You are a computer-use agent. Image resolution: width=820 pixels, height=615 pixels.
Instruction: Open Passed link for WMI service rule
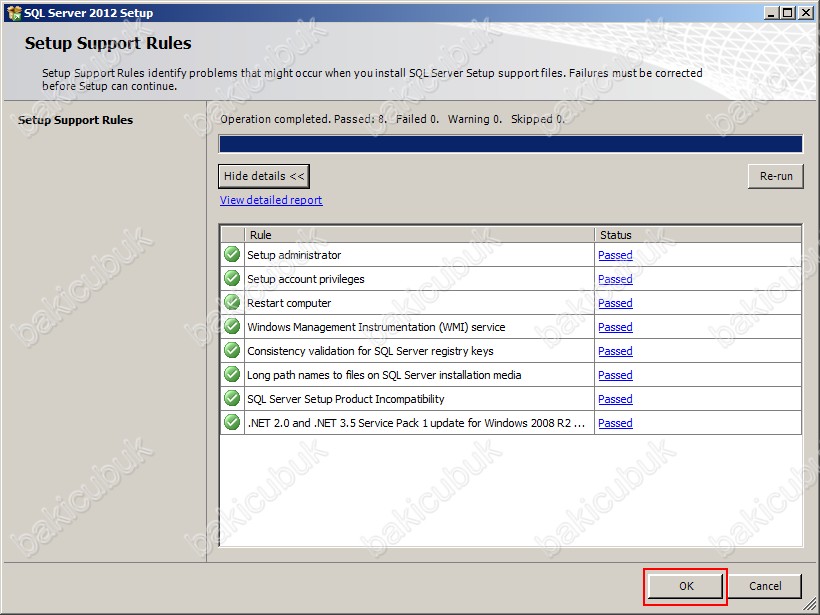click(x=615, y=327)
